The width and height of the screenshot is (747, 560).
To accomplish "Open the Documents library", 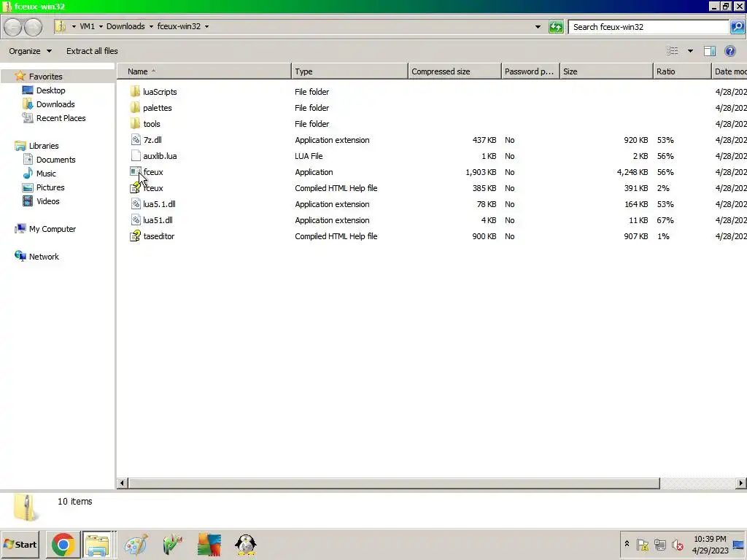I will tap(55, 160).
